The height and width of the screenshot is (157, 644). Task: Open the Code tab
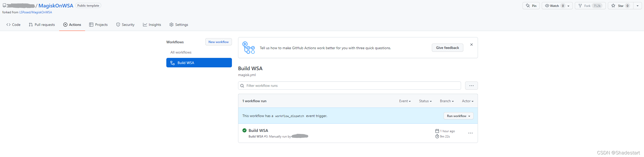13,25
